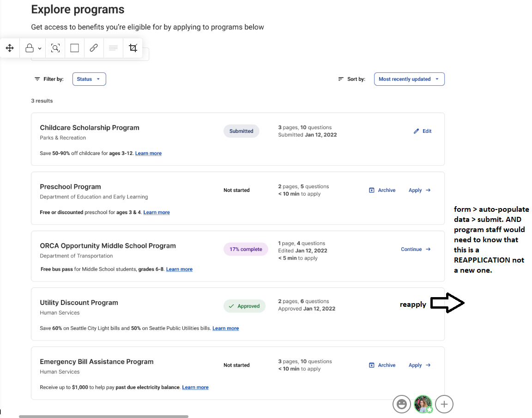This screenshot has width=532, height=418.
Task: Click the emoji reaction icon
Action: [x=401, y=404]
